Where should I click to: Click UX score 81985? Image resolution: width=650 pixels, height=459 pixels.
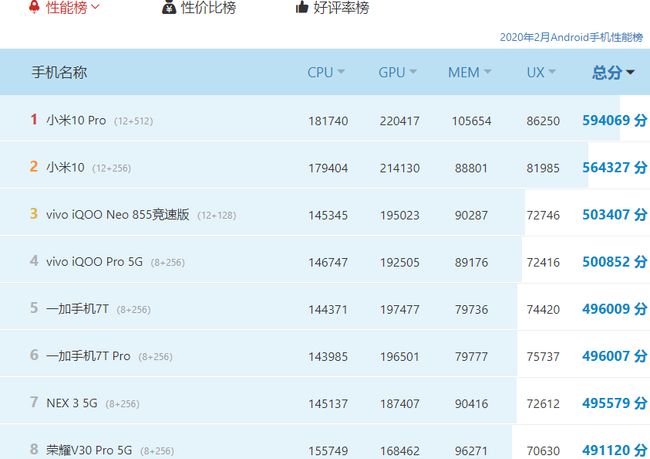543,168
